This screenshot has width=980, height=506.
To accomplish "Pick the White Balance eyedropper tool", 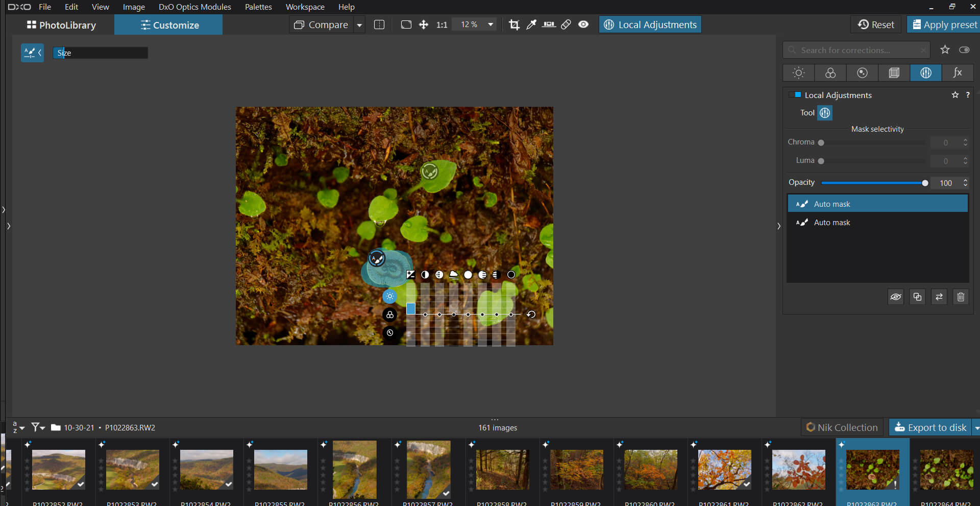I will click(x=531, y=25).
